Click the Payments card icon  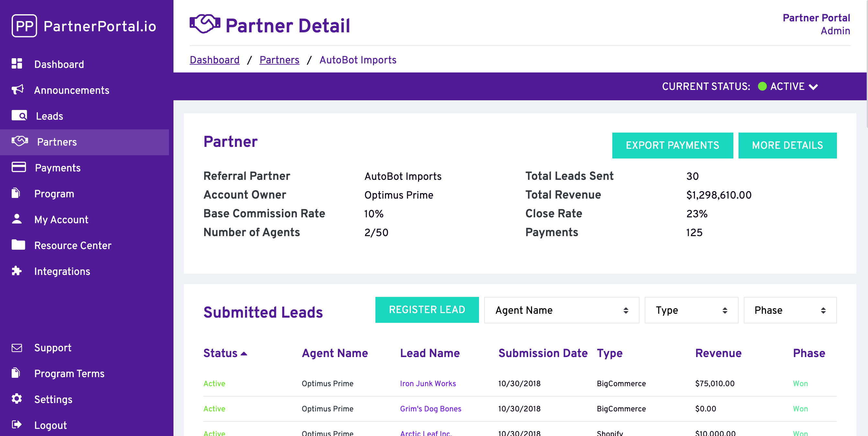click(x=18, y=167)
